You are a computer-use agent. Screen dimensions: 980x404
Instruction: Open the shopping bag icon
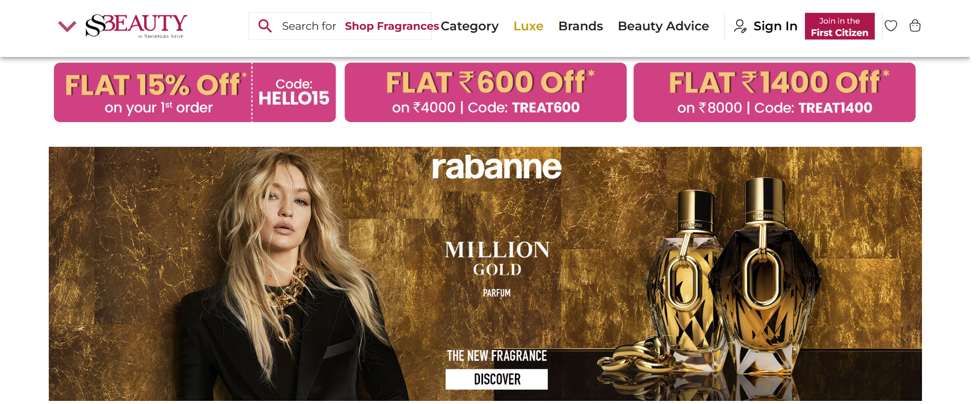(915, 26)
